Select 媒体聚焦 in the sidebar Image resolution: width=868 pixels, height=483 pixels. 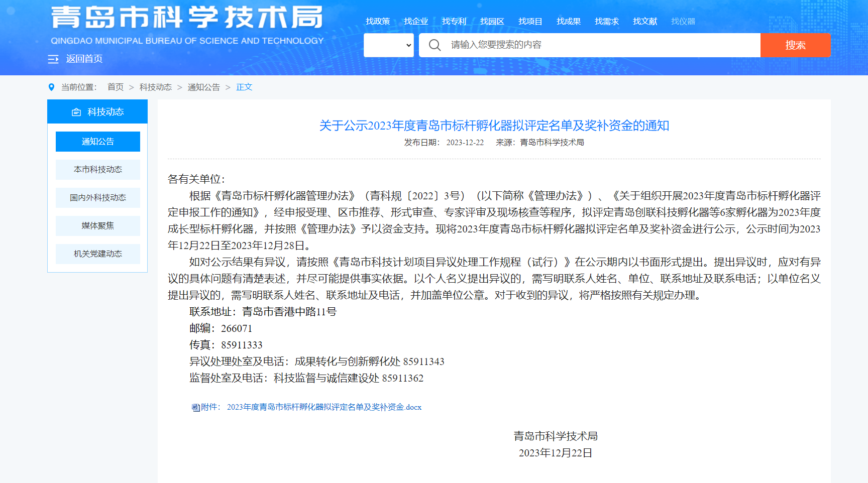pos(98,226)
